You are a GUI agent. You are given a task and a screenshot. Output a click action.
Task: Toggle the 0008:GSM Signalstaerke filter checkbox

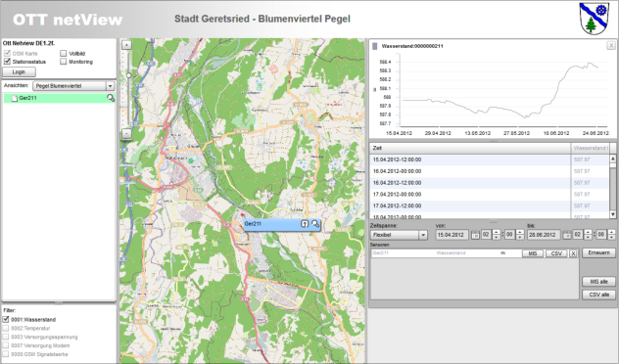[6, 354]
